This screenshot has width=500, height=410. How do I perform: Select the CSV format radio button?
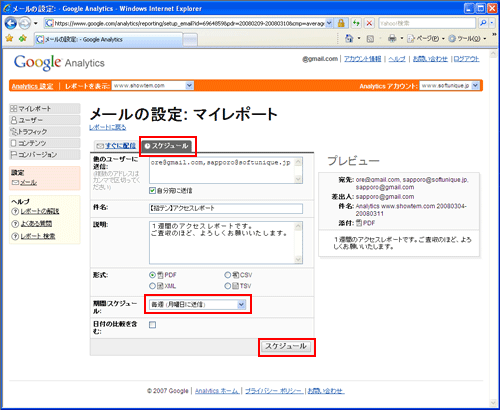coord(228,275)
